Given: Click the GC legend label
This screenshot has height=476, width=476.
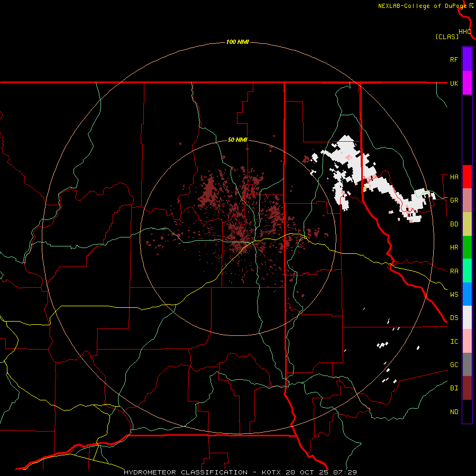Looking at the screenshot, I should coord(454,365).
